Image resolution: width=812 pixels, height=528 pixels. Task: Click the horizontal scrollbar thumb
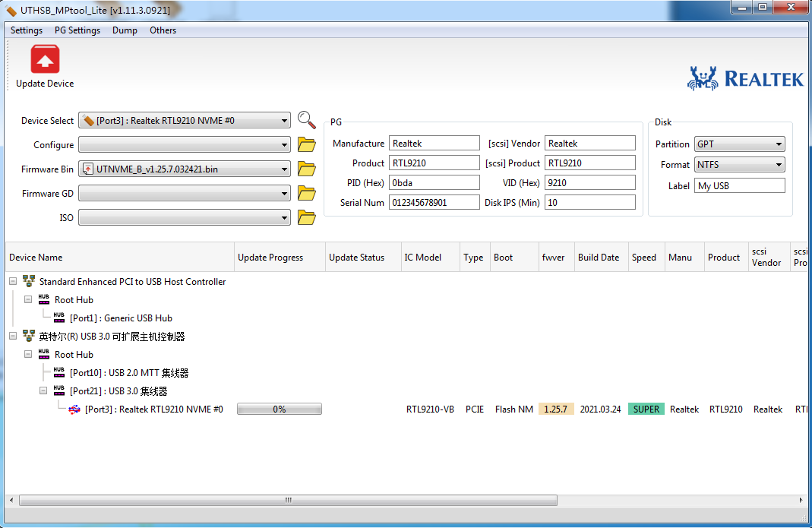(288, 500)
